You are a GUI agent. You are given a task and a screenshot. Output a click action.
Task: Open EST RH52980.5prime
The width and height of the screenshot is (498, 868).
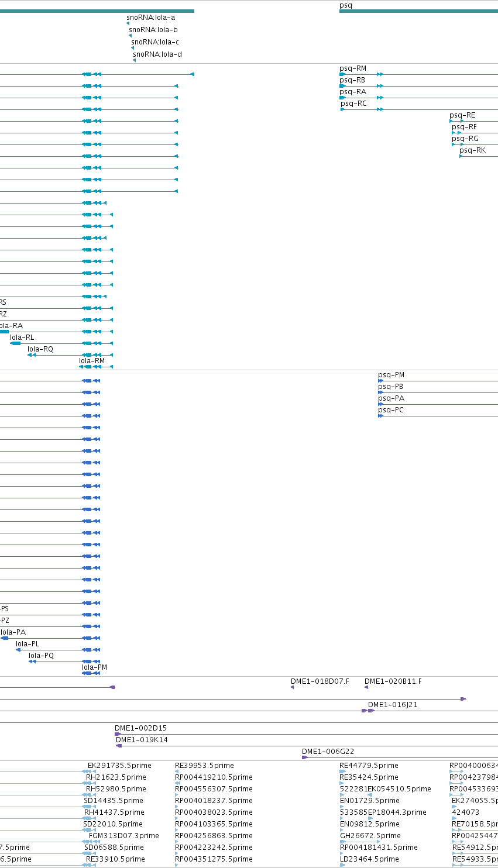coord(116,789)
